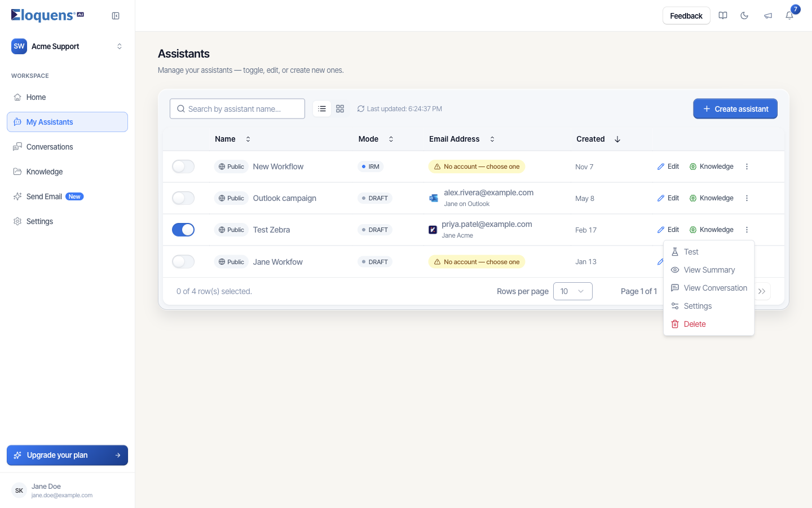This screenshot has height=508, width=812.
Task: Disable the Test Zebra assistant toggle
Action: coord(183,230)
